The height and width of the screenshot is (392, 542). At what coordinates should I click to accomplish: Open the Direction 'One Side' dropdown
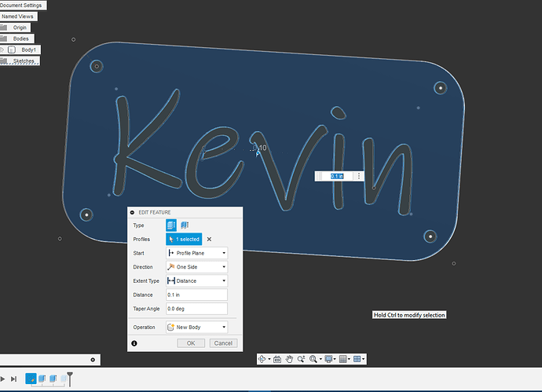pos(196,267)
